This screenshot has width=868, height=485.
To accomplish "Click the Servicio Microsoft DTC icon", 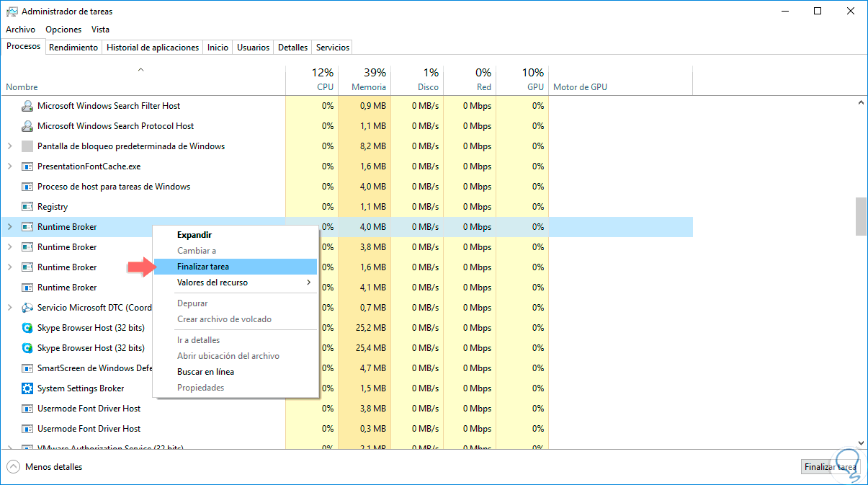I will coord(27,308).
